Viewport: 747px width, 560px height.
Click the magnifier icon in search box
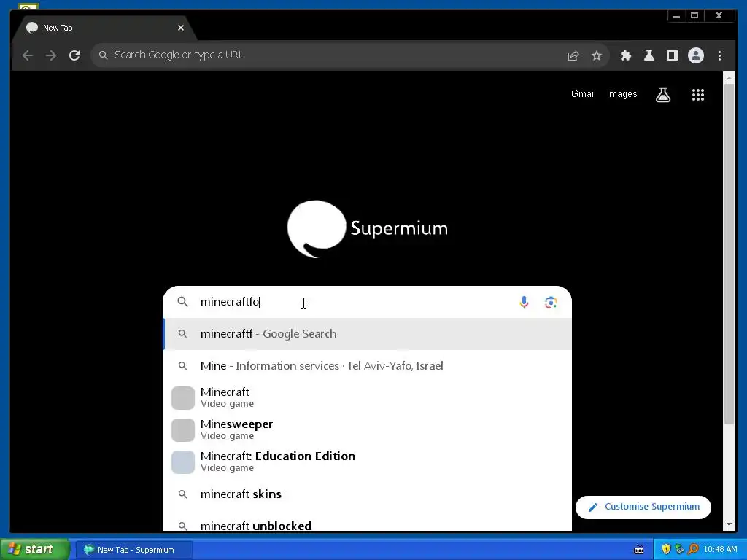point(183,302)
